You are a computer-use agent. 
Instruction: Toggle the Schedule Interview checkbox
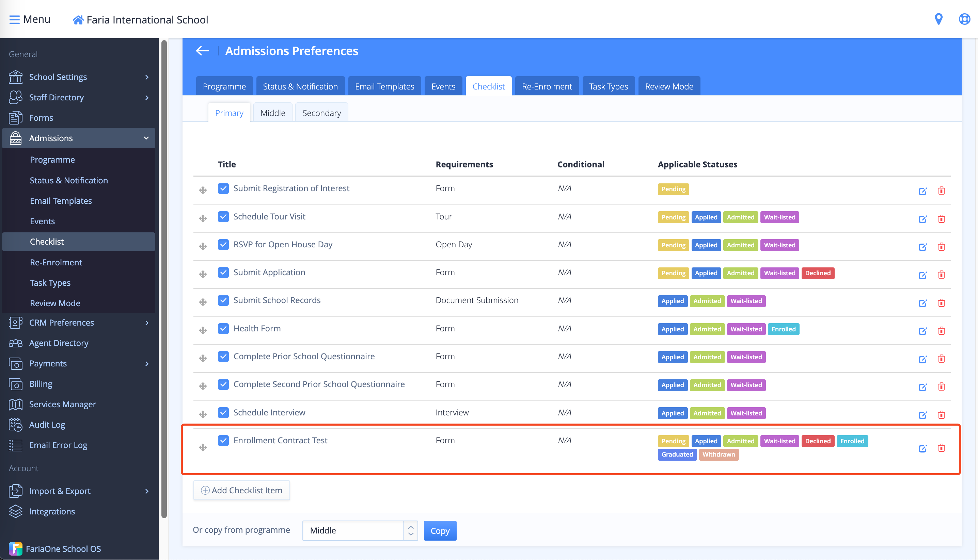pos(223,413)
